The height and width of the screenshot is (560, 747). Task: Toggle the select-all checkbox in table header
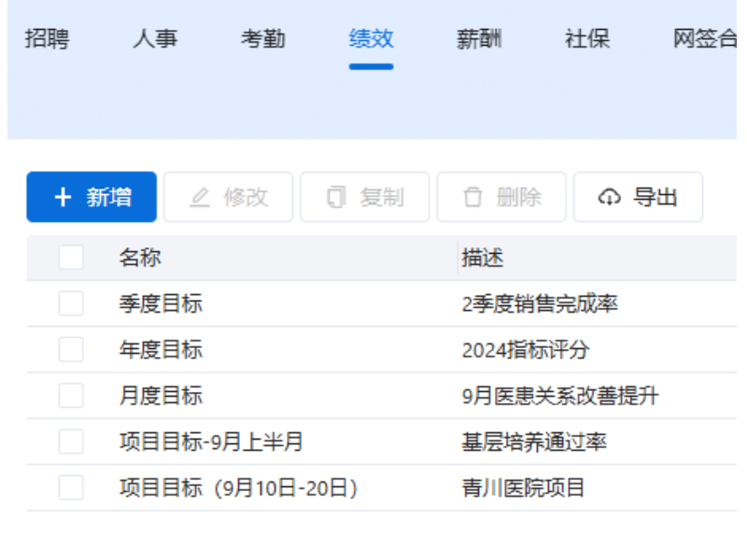tap(71, 259)
